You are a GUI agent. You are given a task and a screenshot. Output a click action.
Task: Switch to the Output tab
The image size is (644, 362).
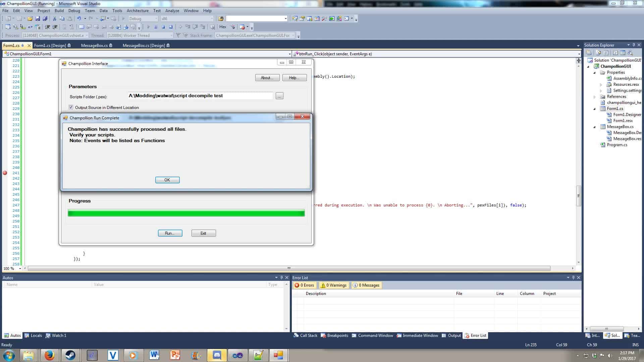451,336
